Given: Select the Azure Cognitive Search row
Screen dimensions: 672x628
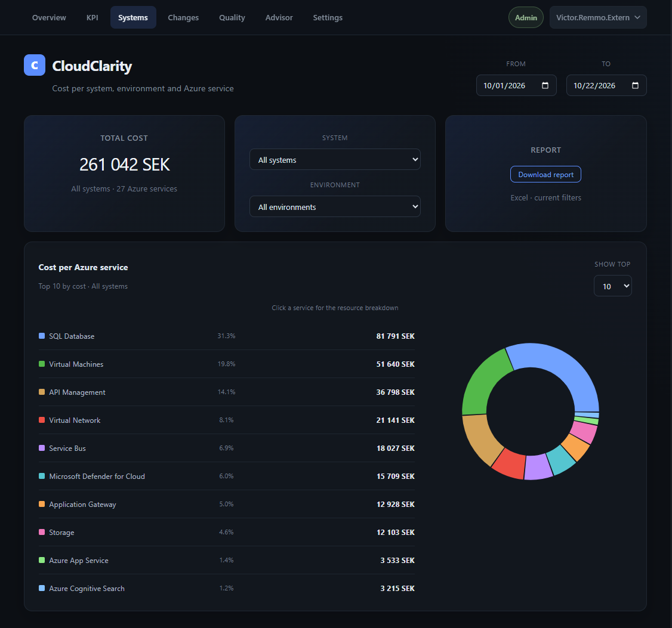Looking at the screenshot, I should point(227,588).
